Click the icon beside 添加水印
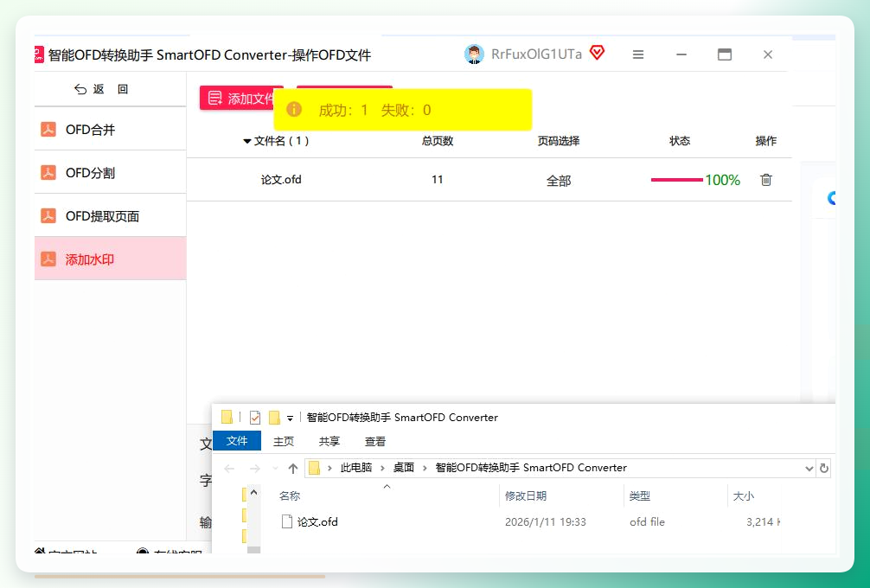The height and width of the screenshot is (588, 870). pos(48,259)
